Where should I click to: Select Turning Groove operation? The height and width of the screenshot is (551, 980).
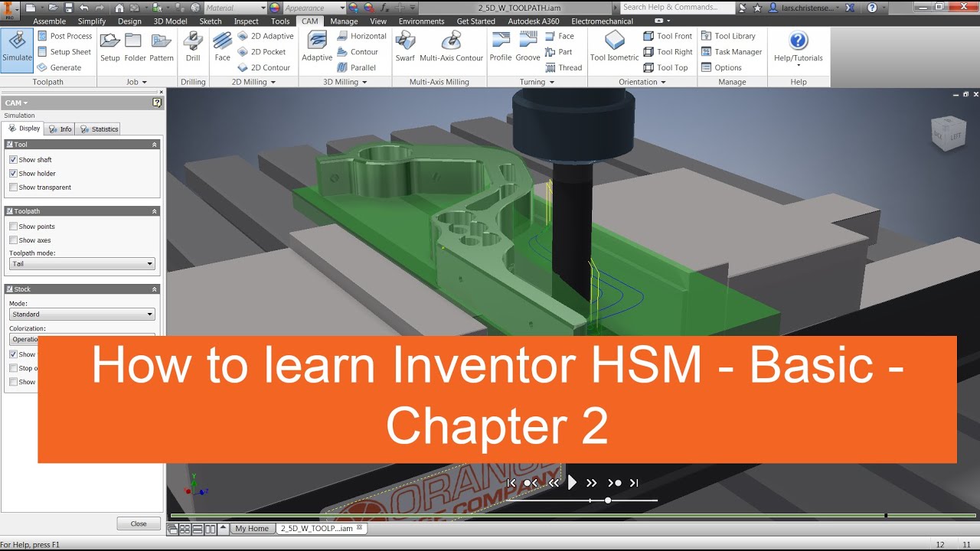(x=528, y=47)
